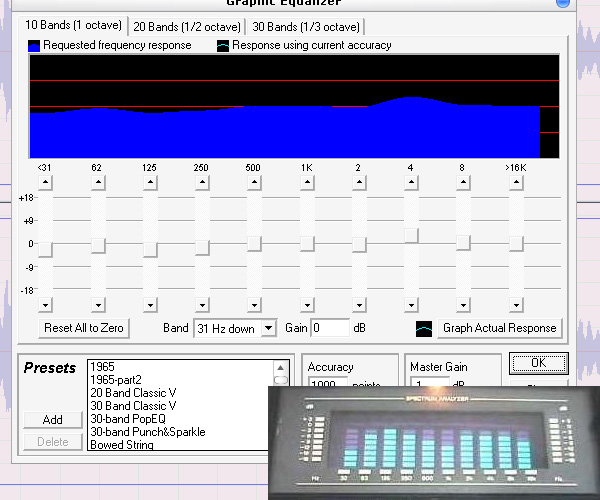Image resolution: width=600 pixels, height=500 pixels.
Task: Click the down arrow below the 4 slider
Action: pyautogui.click(x=411, y=305)
